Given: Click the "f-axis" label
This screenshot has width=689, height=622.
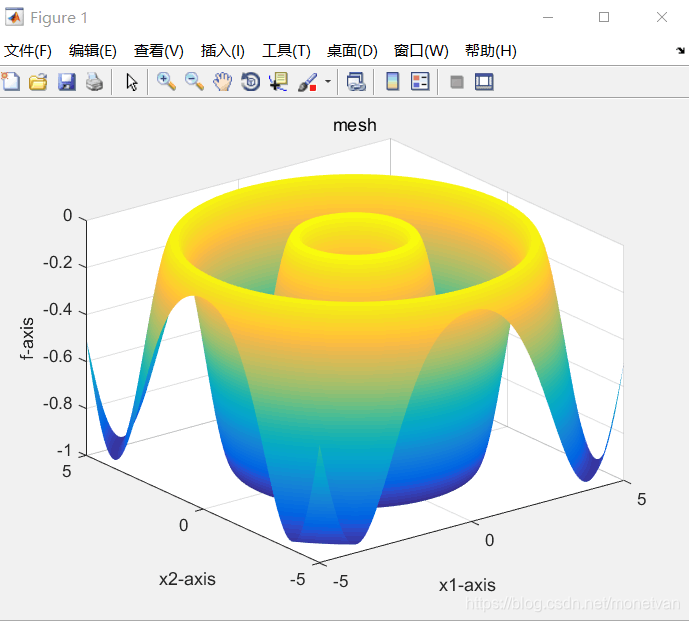Looking at the screenshot, I should point(27,339).
